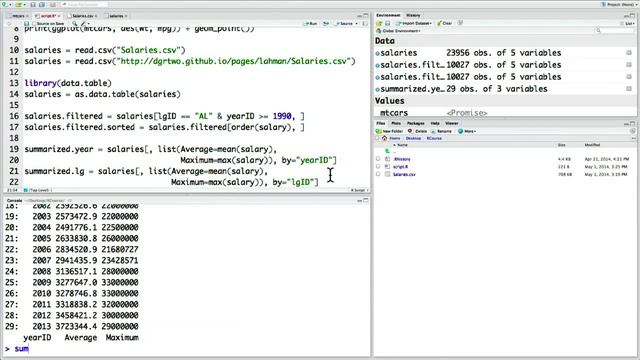Screen dimensions: 640x360
Task: Go to the Desktop breadcrumb folder
Action: click(x=413, y=138)
